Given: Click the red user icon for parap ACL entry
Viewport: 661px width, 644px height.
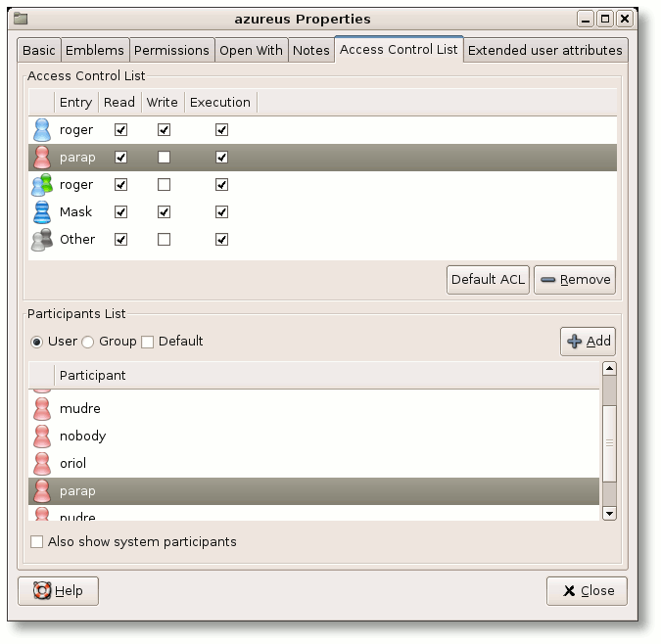Looking at the screenshot, I should pos(42,158).
